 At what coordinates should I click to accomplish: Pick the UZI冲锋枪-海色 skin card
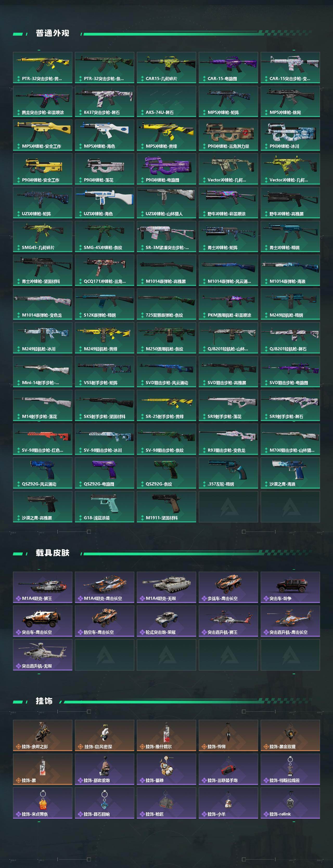104,202
